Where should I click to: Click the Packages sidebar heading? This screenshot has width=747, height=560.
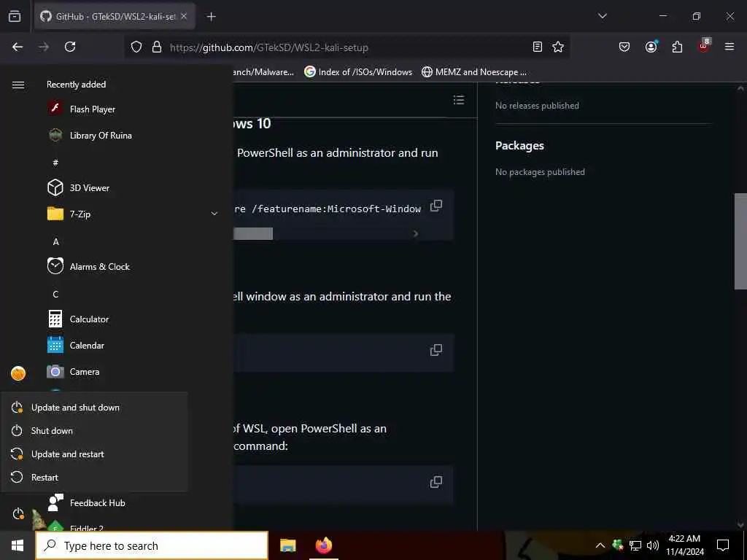pyautogui.click(x=519, y=146)
